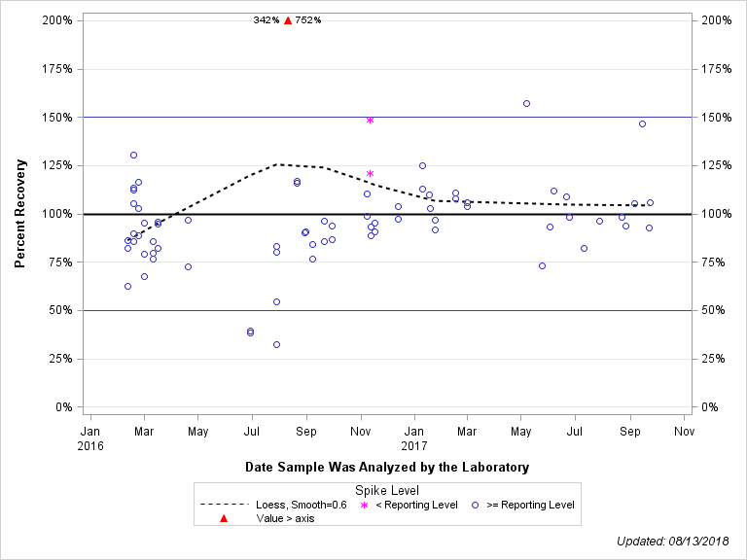
Task: Click the Jan 2016 axis label
Action: pyautogui.click(x=90, y=438)
